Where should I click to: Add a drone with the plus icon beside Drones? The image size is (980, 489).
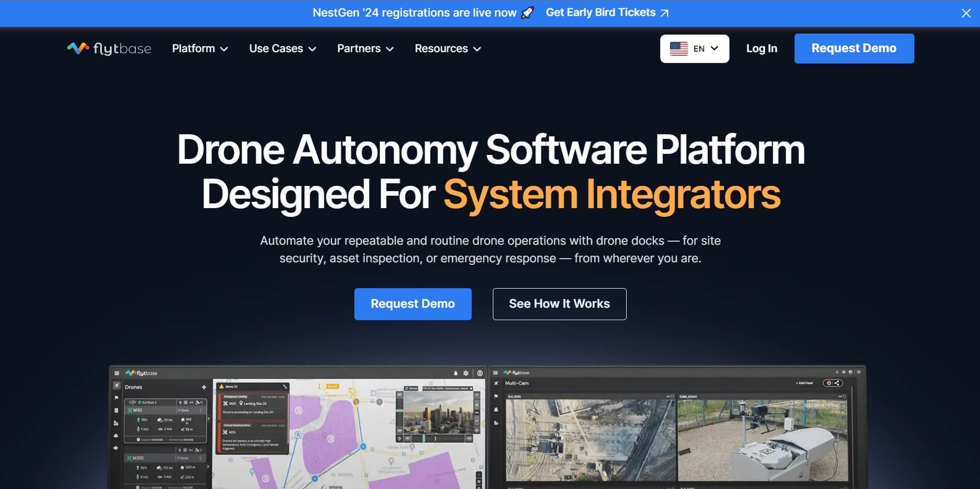(x=204, y=387)
